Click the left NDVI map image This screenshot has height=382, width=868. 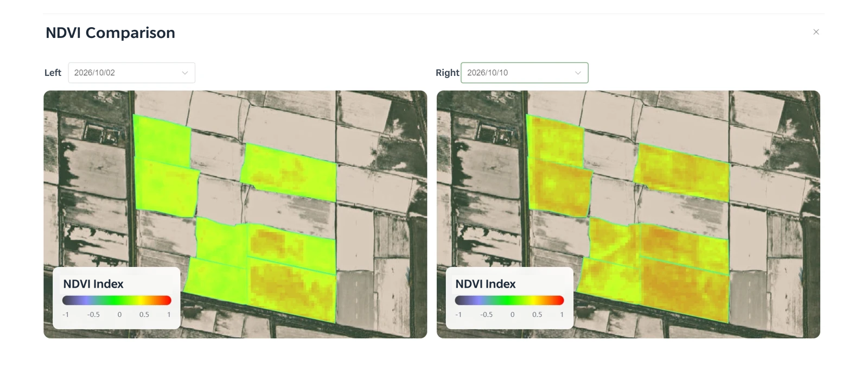[x=235, y=214]
